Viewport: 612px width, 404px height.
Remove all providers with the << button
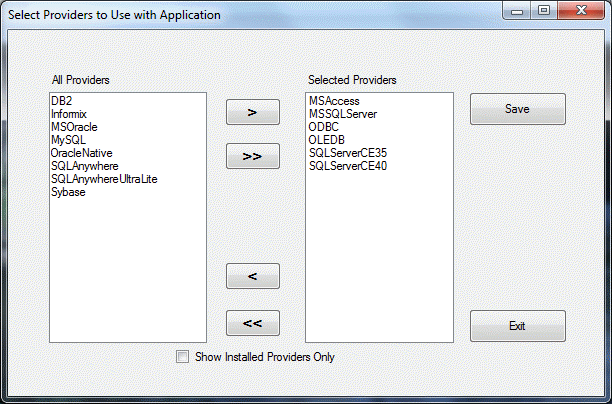(253, 323)
